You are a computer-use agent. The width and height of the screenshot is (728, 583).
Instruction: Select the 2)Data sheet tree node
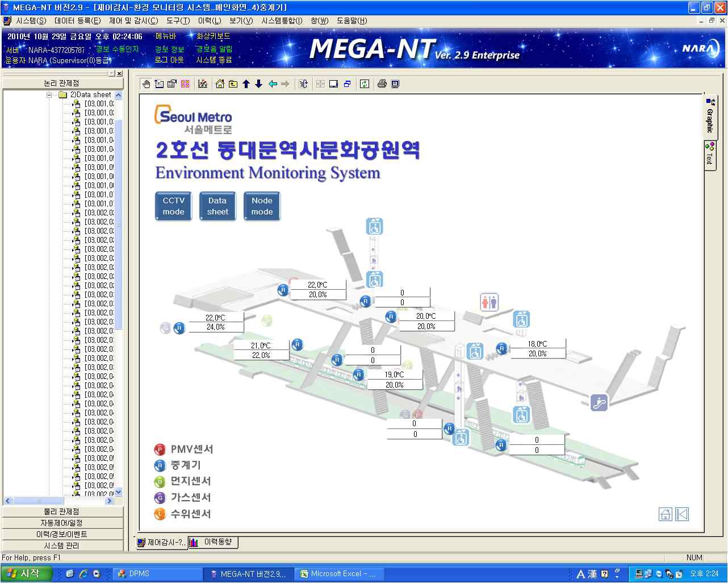pyautogui.click(x=90, y=95)
